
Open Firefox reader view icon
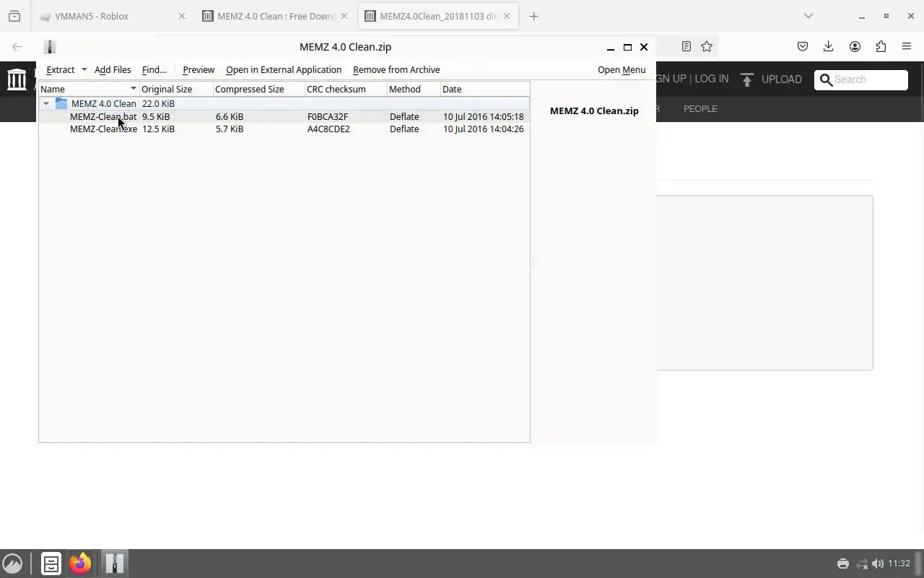coord(687,46)
